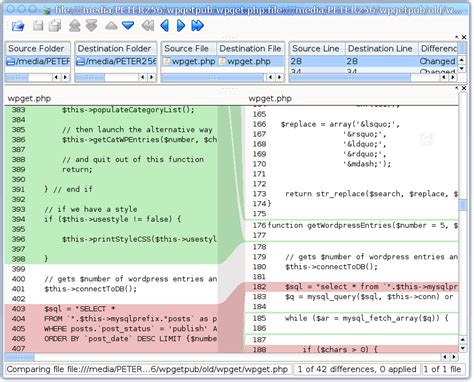Click left pane wpget.php file label
Screen dimensions: 474x382
click(x=29, y=99)
